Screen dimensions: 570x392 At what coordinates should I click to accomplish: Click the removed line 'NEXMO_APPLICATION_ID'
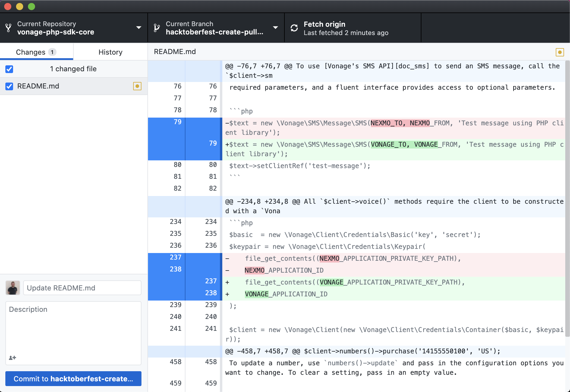393,271
